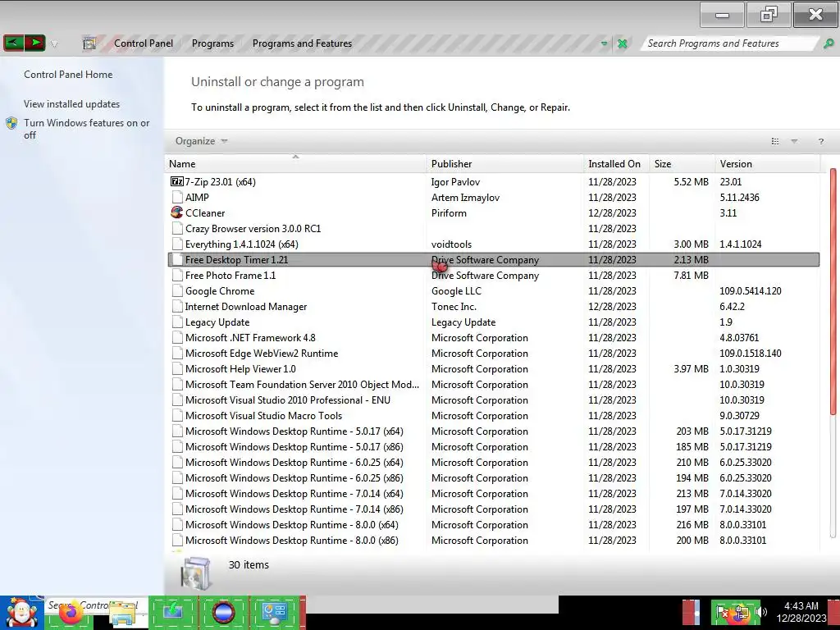This screenshot has height=630, width=840.
Task: Sort by Size column header
Action: tap(682, 164)
